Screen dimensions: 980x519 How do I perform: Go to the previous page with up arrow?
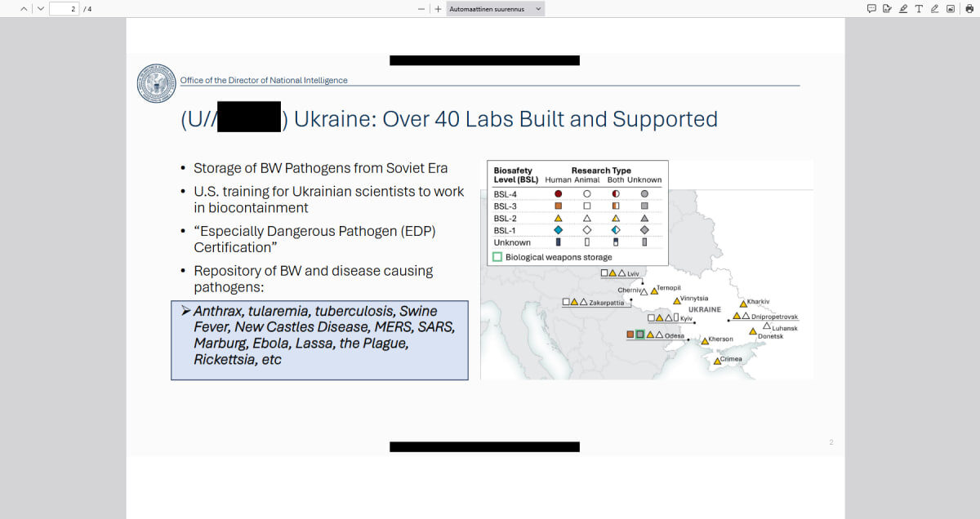[x=24, y=8]
